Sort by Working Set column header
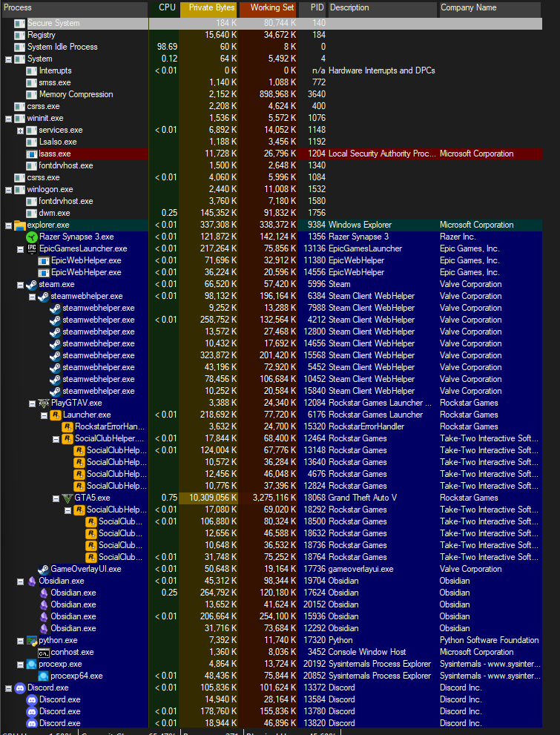 point(268,8)
